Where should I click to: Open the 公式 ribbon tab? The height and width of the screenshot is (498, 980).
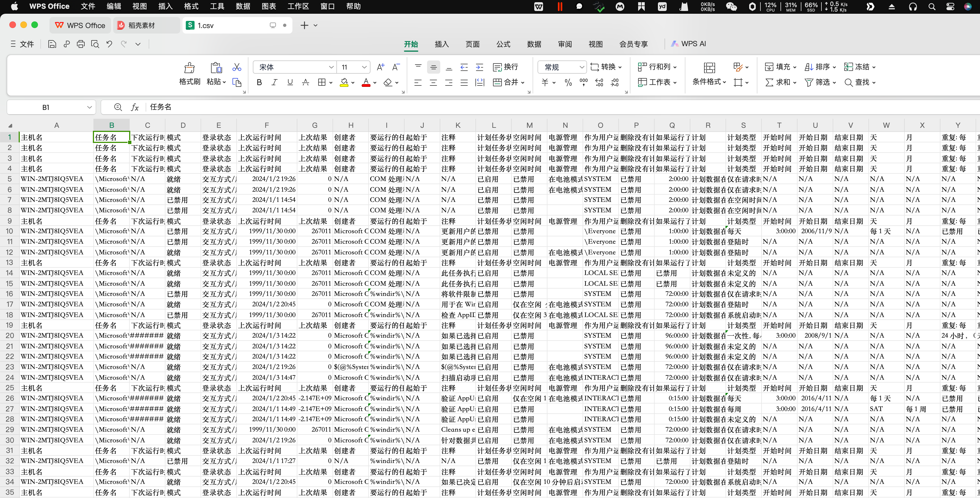pyautogui.click(x=503, y=44)
